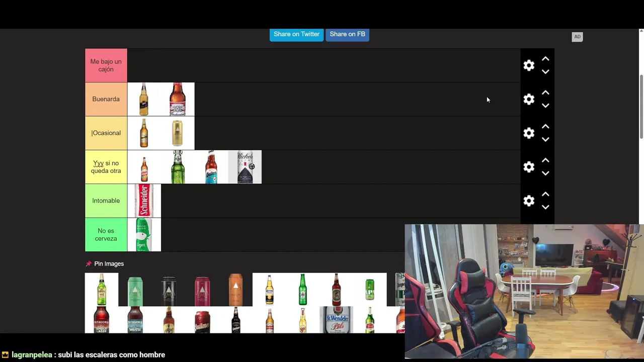The width and height of the screenshot is (644, 362).
Task: Pick the green Grolsch swing-top bottle
Action: coord(178,167)
